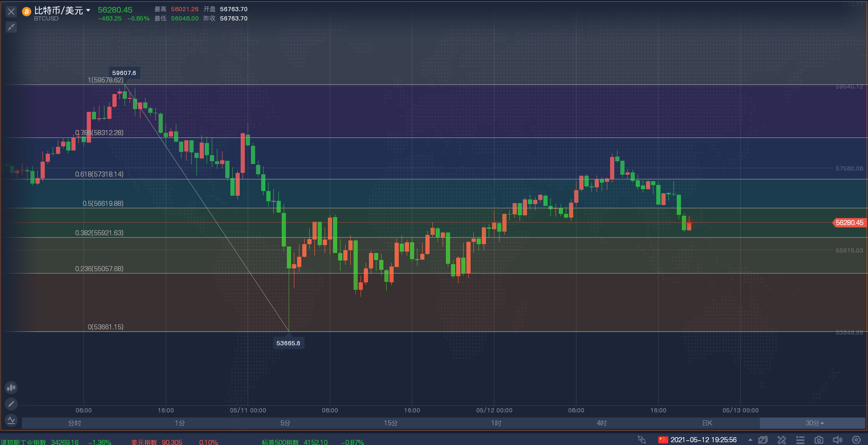The image size is (868, 445).
Task: Click the network connection plug icon
Action: 642,440
